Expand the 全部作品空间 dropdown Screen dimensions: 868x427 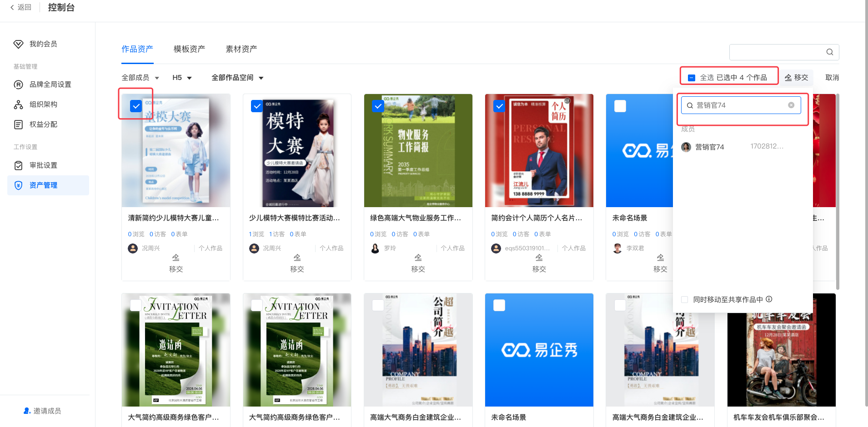coord(237,78)
